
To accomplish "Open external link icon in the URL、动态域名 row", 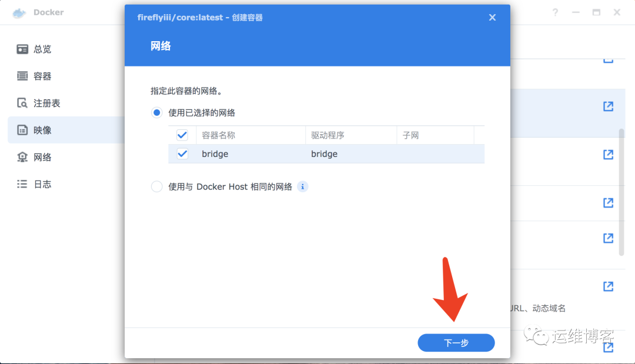I will (x=608, y=286).
